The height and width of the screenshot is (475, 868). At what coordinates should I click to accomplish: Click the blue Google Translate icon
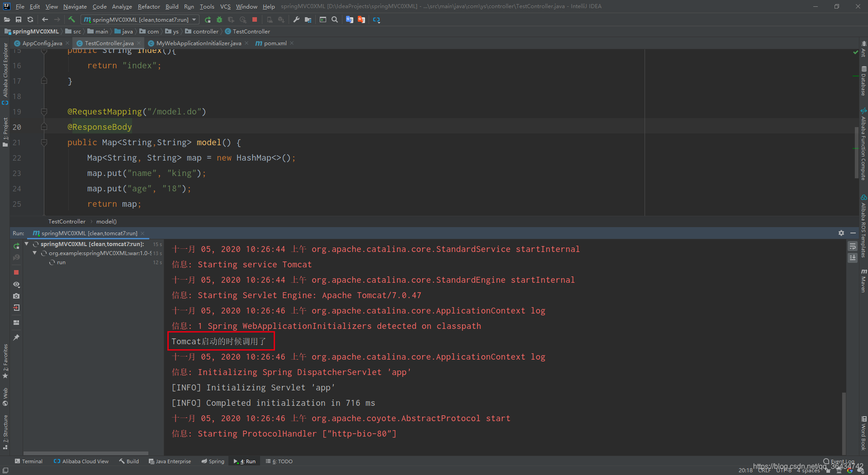coord(350,19)
